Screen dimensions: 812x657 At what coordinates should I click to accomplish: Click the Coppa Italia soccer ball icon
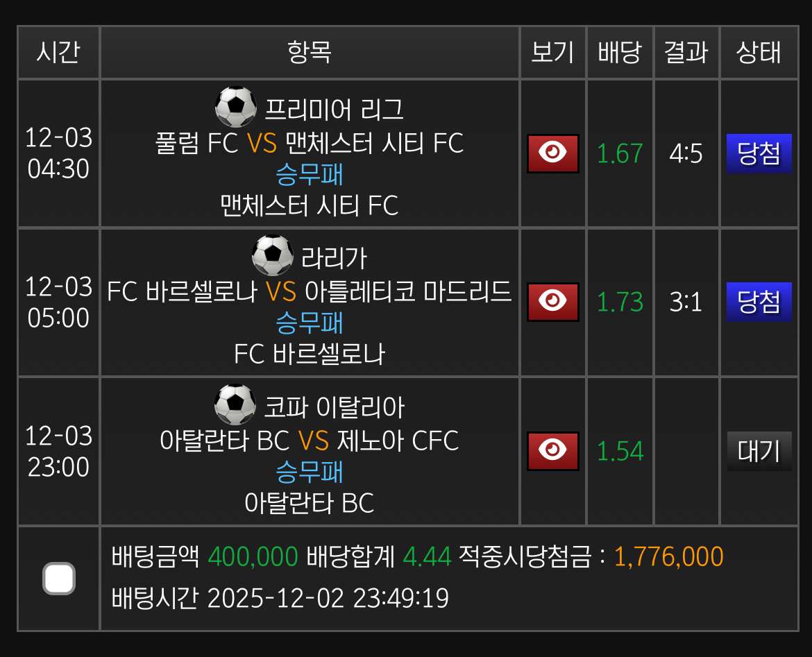[236, 404]
